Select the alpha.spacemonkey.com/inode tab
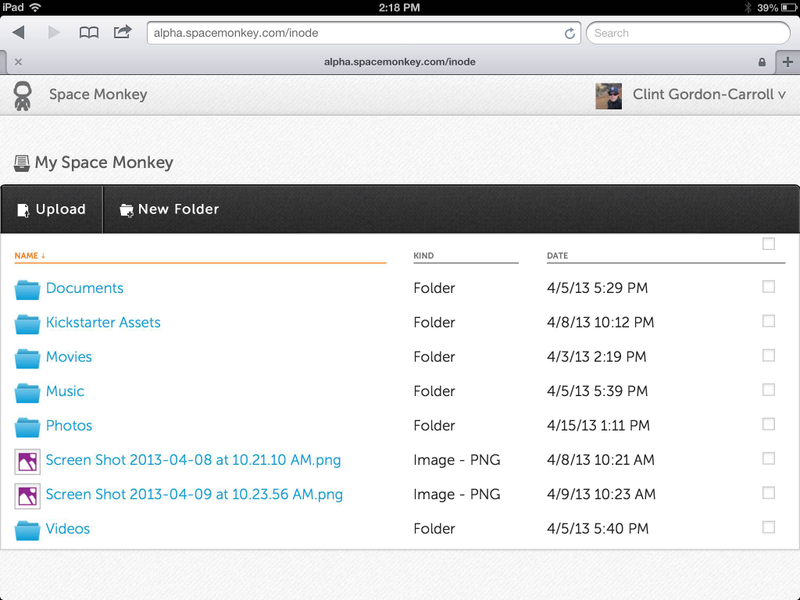Viewport: 800px width, 600px height. click(399, 62)
